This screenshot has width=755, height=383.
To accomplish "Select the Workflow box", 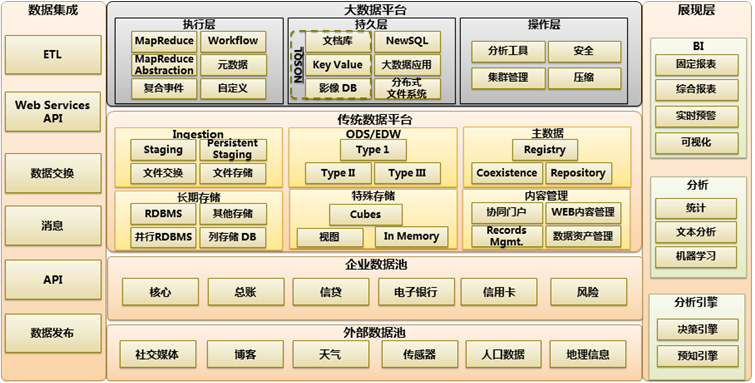I will tap(233, 41).
